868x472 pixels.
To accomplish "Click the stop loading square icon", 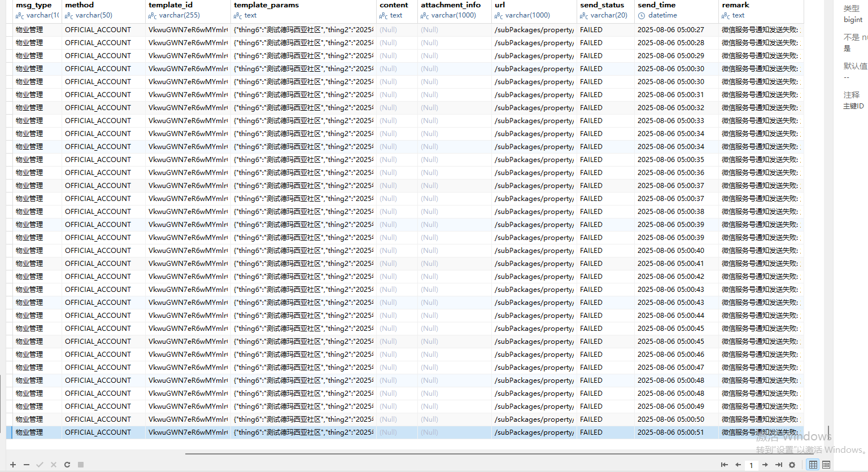I will [x=80, y=465].
